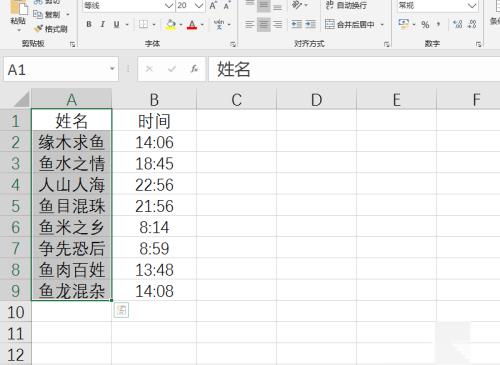
Task: Open the number format (常规) combo box
Action: 437,6
